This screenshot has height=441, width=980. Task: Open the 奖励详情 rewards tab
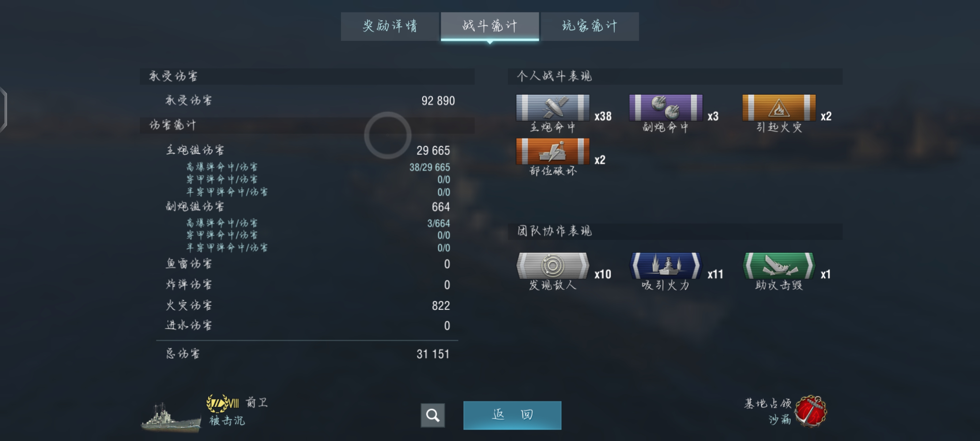pyautogui.click(x=390, y=26)
